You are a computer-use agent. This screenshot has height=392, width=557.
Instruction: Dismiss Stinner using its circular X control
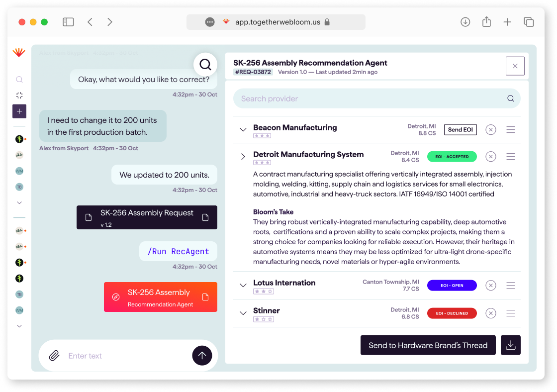click(490, 313)
